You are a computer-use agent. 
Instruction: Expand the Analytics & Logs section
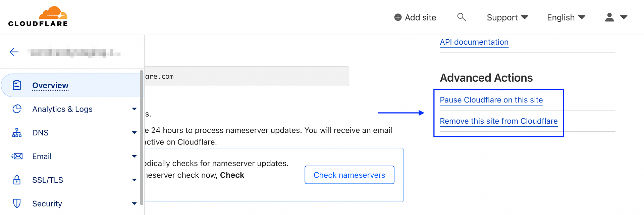(x=134, y=109)
